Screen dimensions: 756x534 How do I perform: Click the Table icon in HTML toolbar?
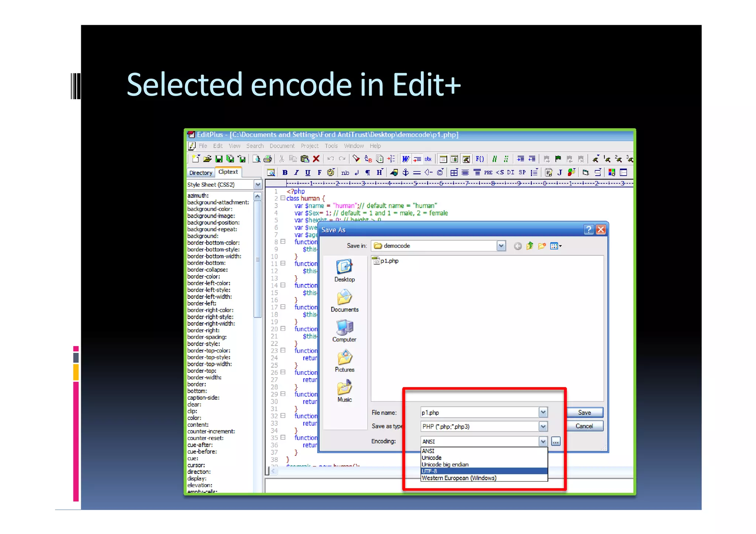tap(454, 172)
